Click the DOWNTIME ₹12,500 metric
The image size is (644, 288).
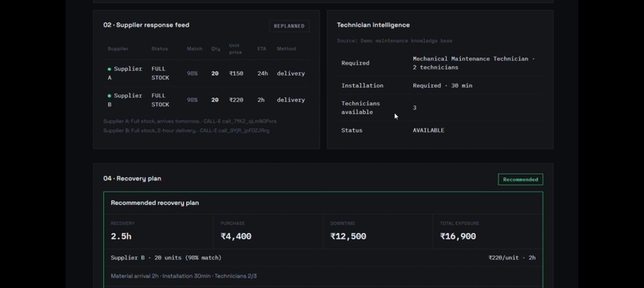point(378,231)
